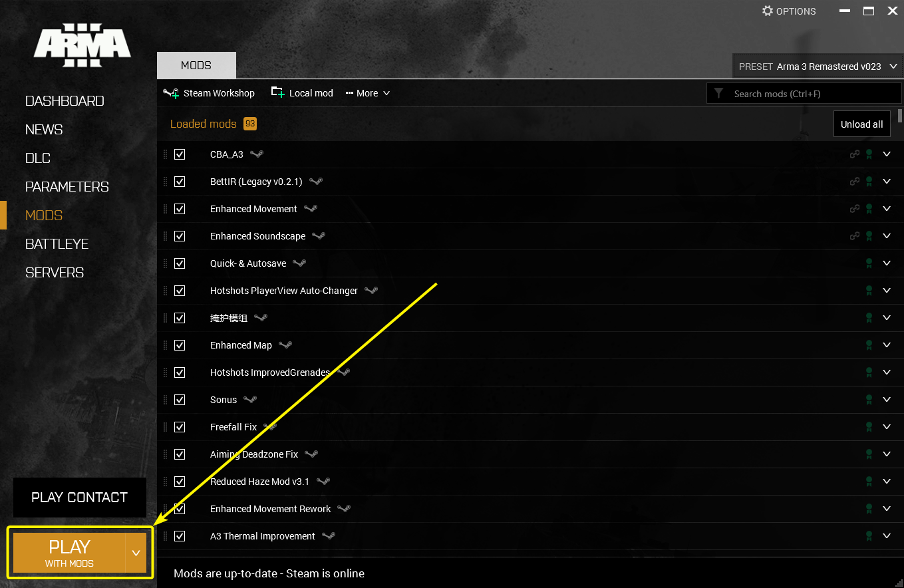
Task: Expand the Reduced Haze Mod v3.1 chevron
Action: tap(886, 482)
